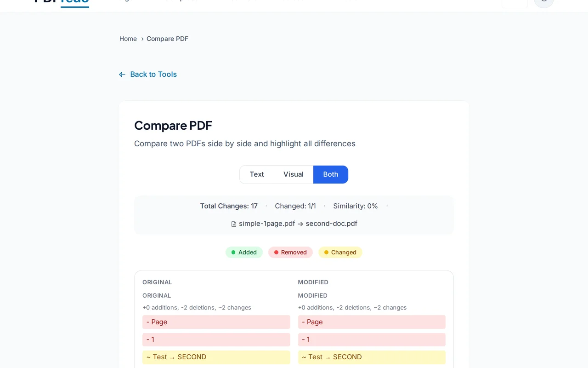Click the search box in the top-right header
This screenshot has height=368, width=588.
(x=514, y=3)
